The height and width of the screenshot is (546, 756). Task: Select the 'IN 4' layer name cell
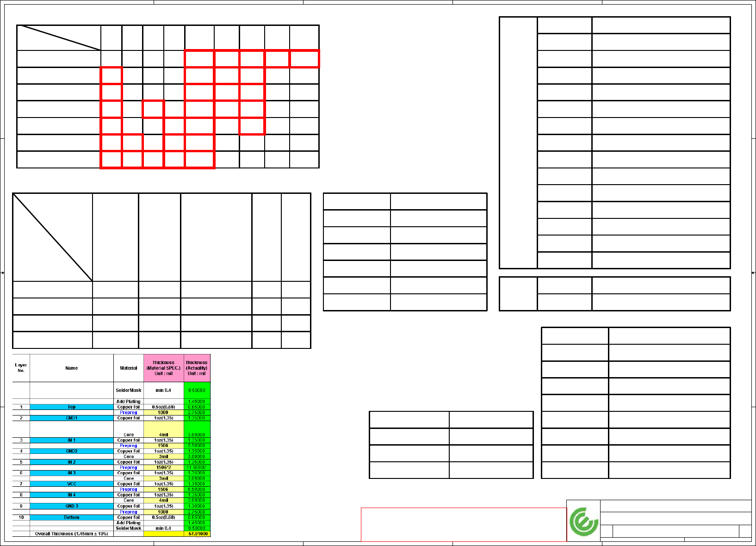coord(72,495)
